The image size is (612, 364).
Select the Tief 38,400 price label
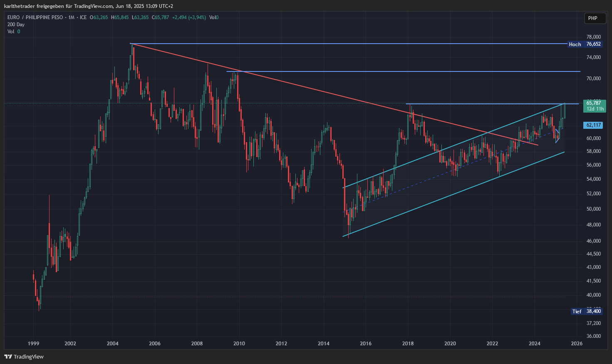[x=587, y=311]
